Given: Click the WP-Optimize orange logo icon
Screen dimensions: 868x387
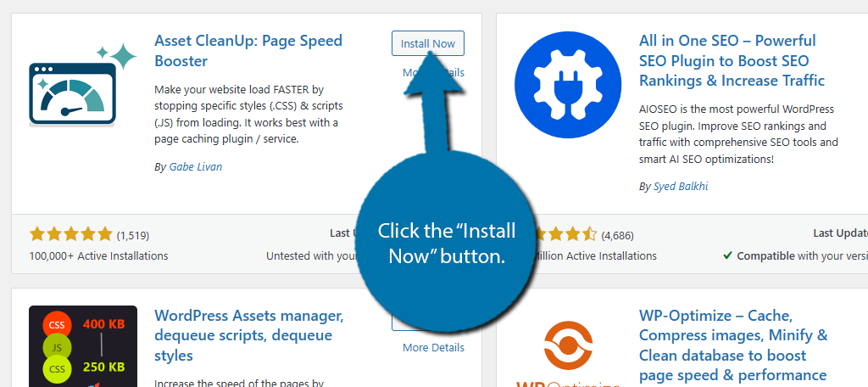Looking at the screenshot, I should [x=568, y=352].
